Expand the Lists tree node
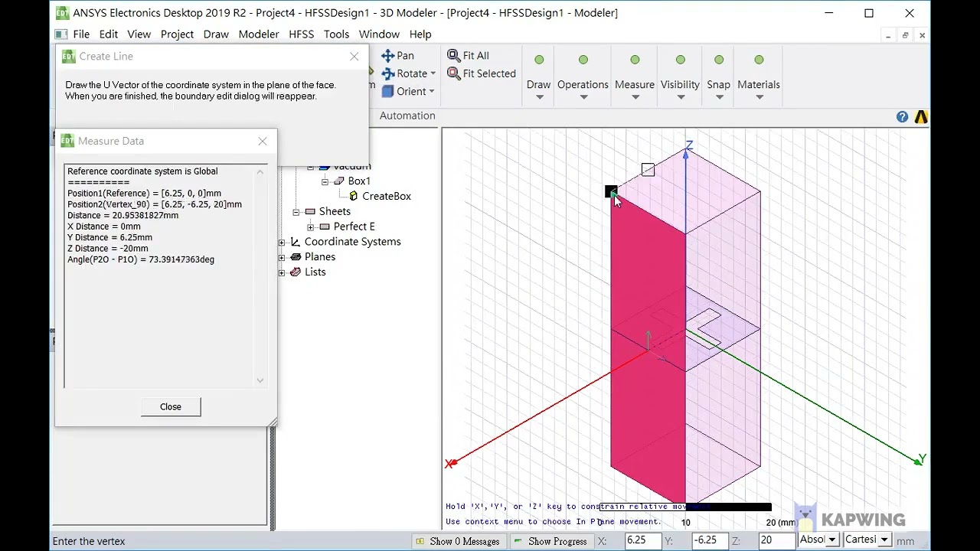This screenshot has height=551, width=980. point(282,272)
